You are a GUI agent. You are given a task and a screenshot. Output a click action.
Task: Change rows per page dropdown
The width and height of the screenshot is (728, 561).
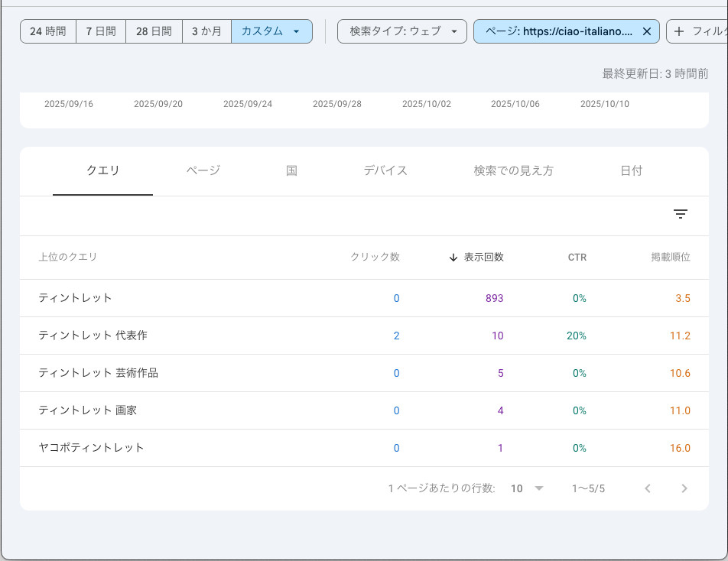(x=527, y=488)
